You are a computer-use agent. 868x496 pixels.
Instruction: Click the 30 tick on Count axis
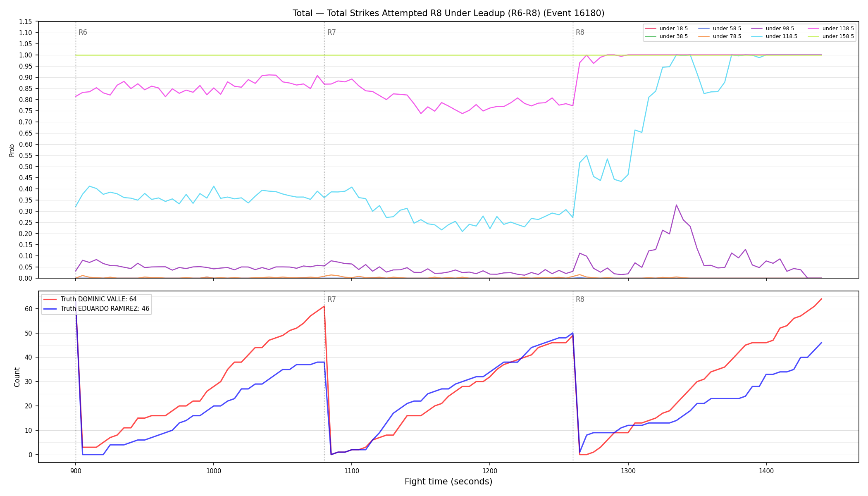(x=29, y=382)
